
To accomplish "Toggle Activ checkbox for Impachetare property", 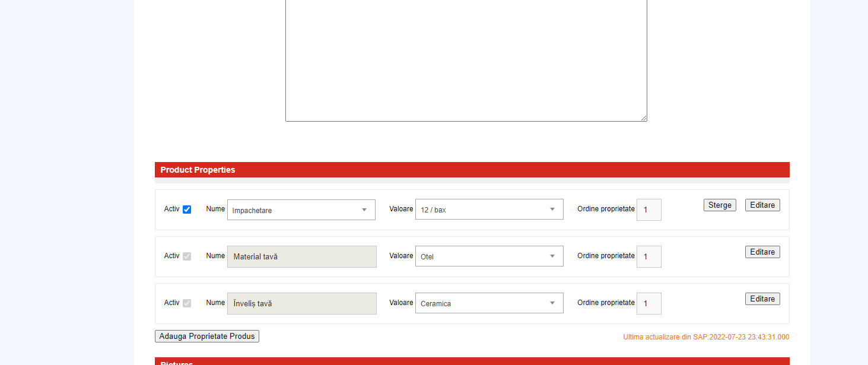I will click(187, 210).
